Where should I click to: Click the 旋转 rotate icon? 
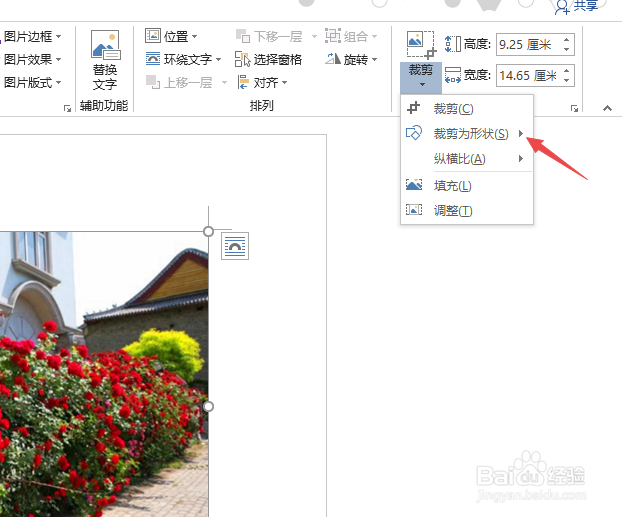[333, 59]
